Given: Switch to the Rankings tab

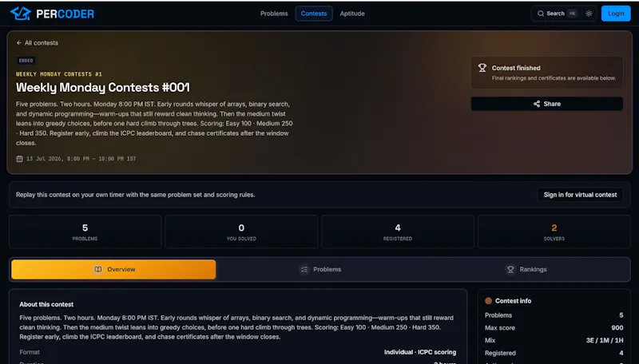Looking at the screenshot, I should click(526, 270).
